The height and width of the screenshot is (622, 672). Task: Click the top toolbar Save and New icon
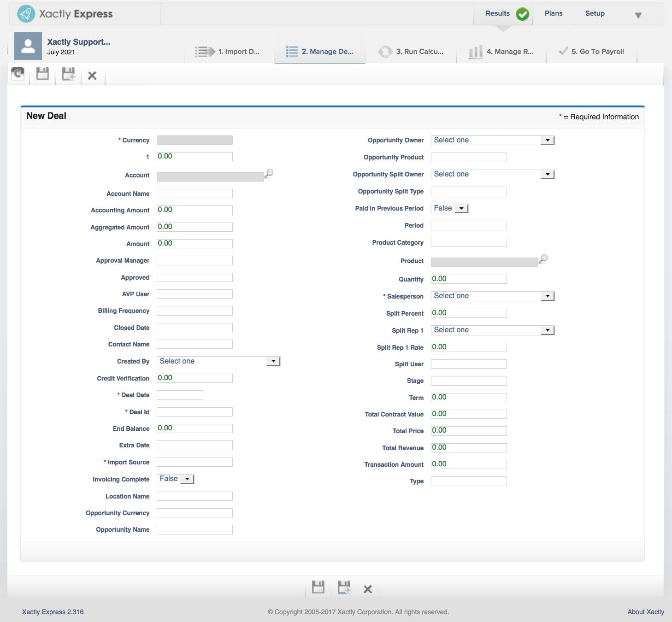[69, 74]
